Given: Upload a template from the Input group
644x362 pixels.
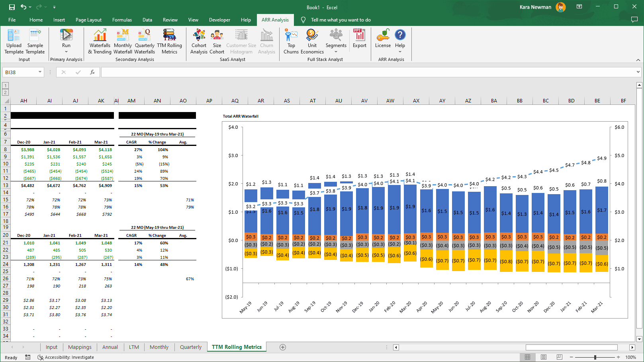Looking at the screenshot, I should [14, 41].
